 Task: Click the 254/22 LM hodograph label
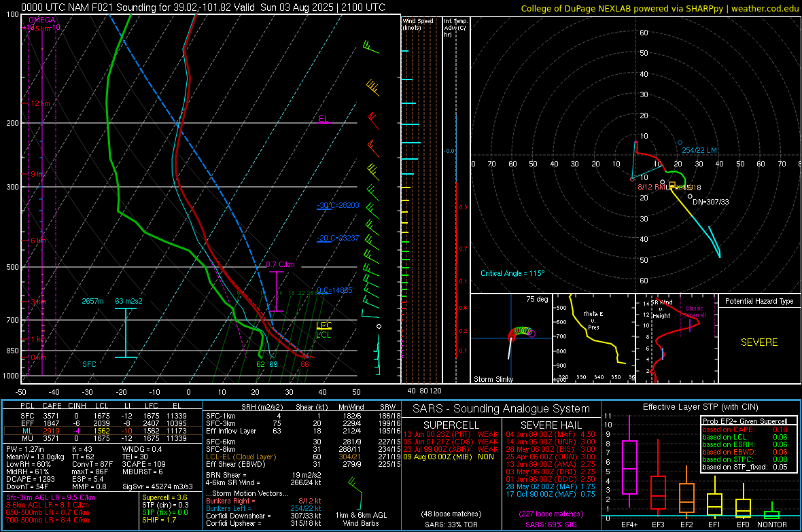coord(699,150)
